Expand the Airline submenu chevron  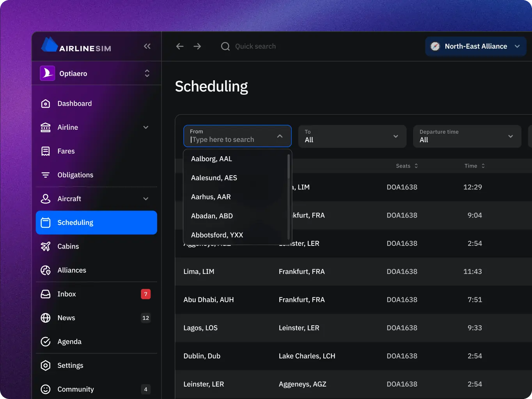point(146,127)
